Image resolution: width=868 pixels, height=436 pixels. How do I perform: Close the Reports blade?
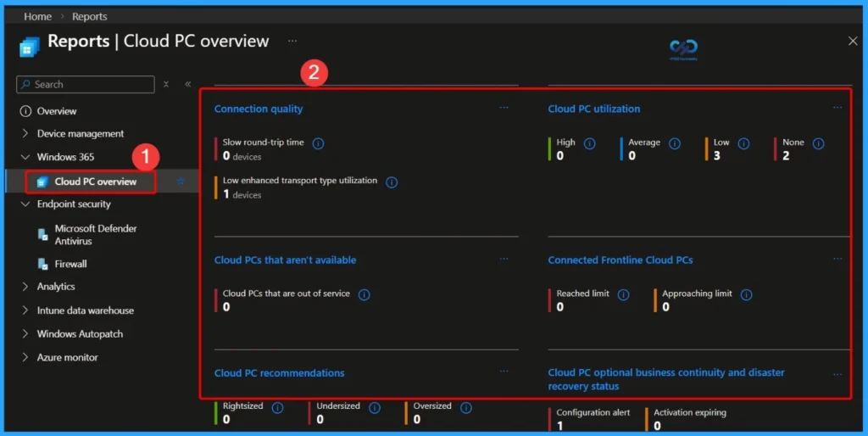(x=853, y=41)
